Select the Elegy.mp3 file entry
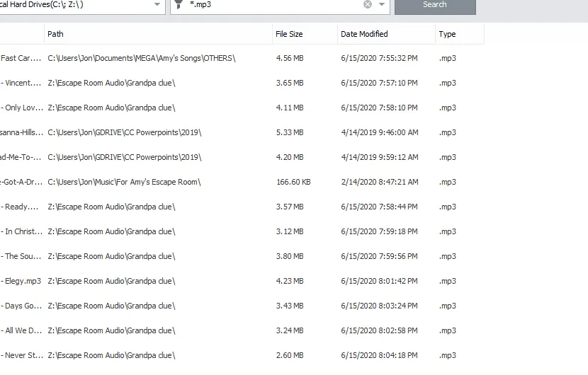 23,281
